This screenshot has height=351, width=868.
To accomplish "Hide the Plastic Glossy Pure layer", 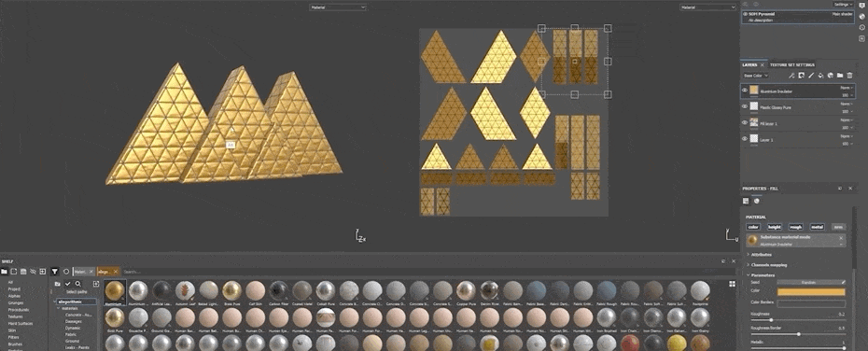I will tap(745, 106).
